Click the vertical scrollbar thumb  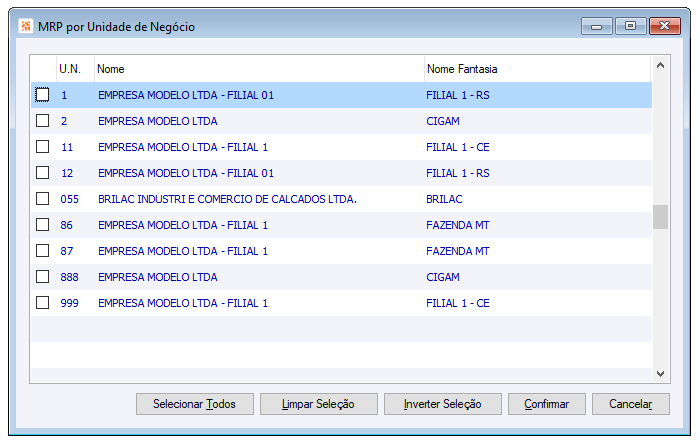661,217
